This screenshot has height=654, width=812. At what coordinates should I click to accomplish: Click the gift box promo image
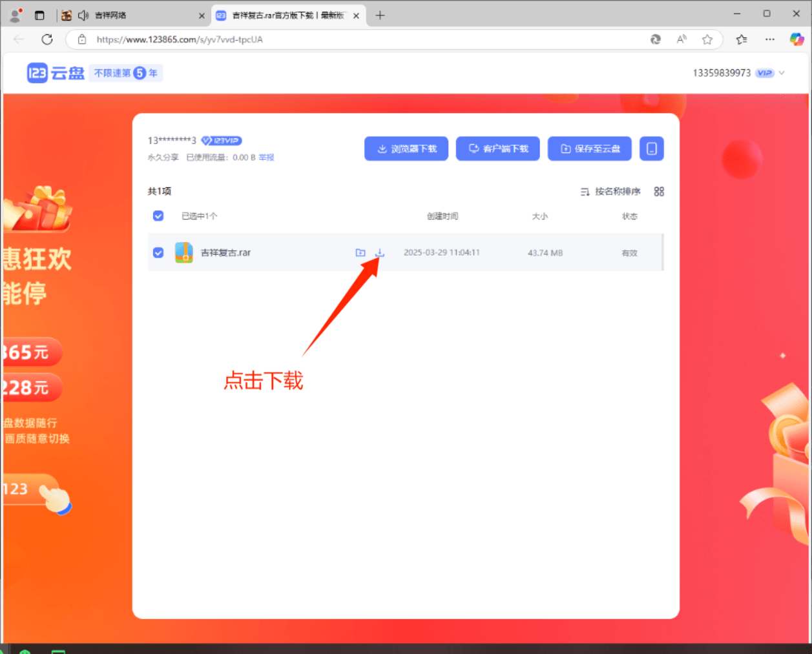(x=37, y=209)
